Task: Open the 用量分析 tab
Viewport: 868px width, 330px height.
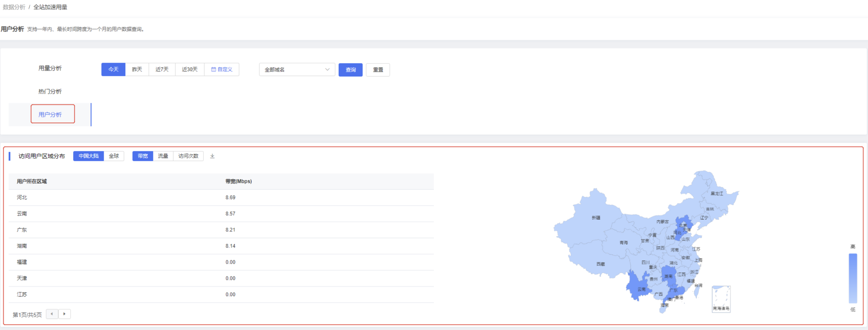Action: point(50,68)
